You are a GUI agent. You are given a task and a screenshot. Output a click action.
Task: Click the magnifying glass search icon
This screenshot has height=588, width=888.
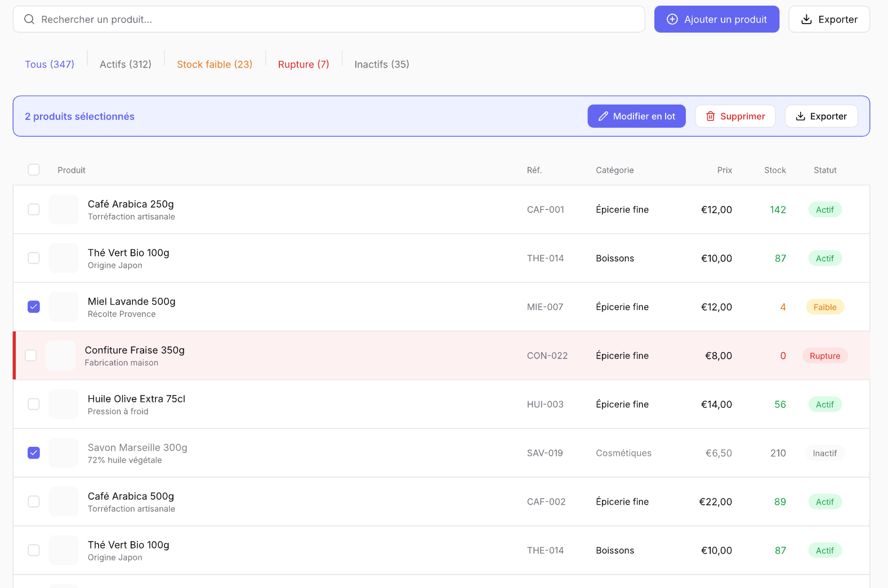click(x=29, y=20)
